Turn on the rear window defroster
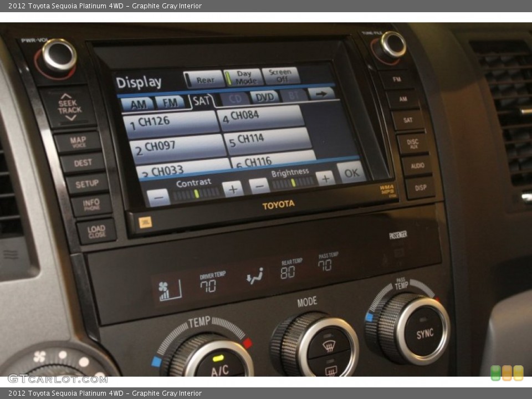Image resolution: width=532 pixels, height=399 pixels. 331,369
